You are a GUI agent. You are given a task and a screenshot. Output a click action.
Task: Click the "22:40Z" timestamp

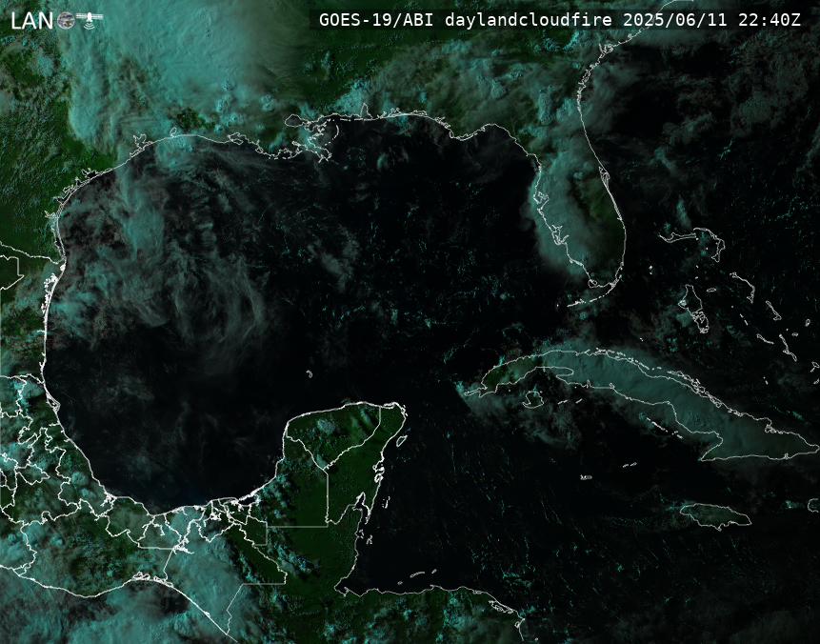click(x=770, y=20)
